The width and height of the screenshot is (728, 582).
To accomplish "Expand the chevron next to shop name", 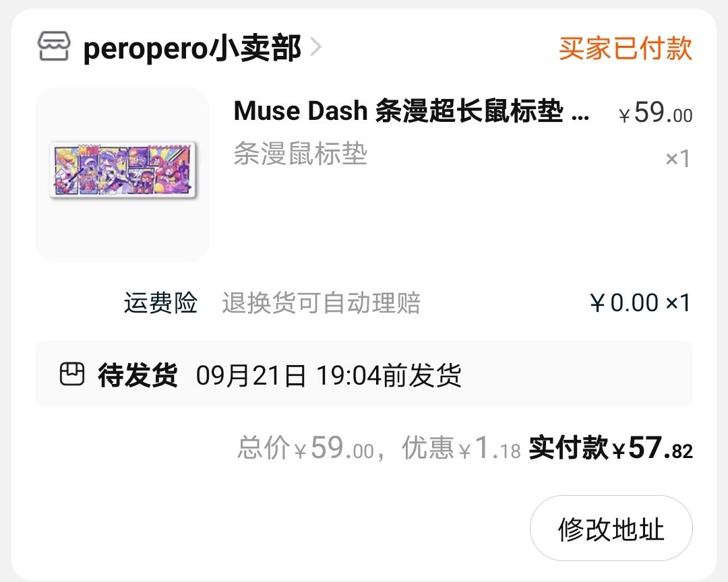I will coord(315,47).
